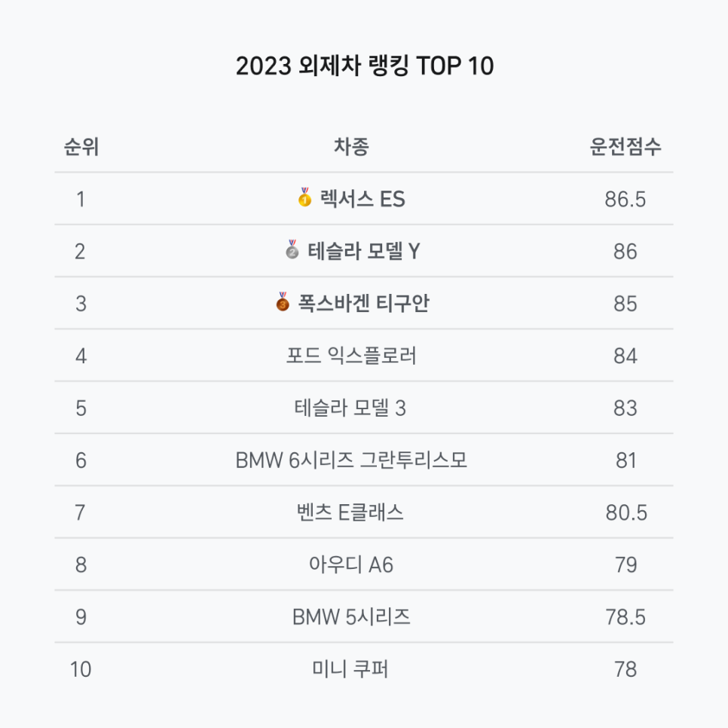
Task: Select the 테슬라 모델 Y entry
Action: click(x=364, y=251)
